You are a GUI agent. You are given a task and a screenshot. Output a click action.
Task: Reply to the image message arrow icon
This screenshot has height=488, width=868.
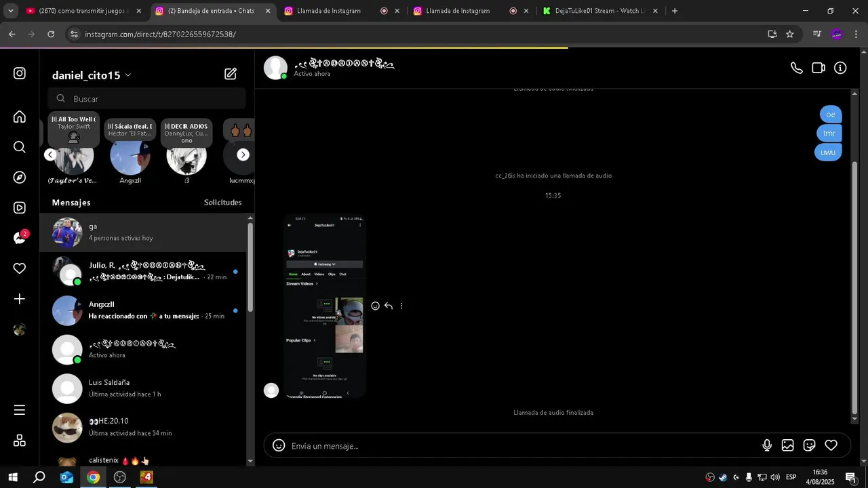[x=389, y=306]
